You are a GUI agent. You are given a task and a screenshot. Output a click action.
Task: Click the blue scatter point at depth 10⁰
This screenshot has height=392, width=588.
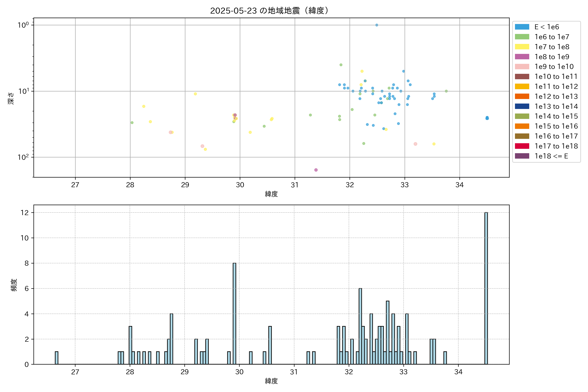coord(376,25)
